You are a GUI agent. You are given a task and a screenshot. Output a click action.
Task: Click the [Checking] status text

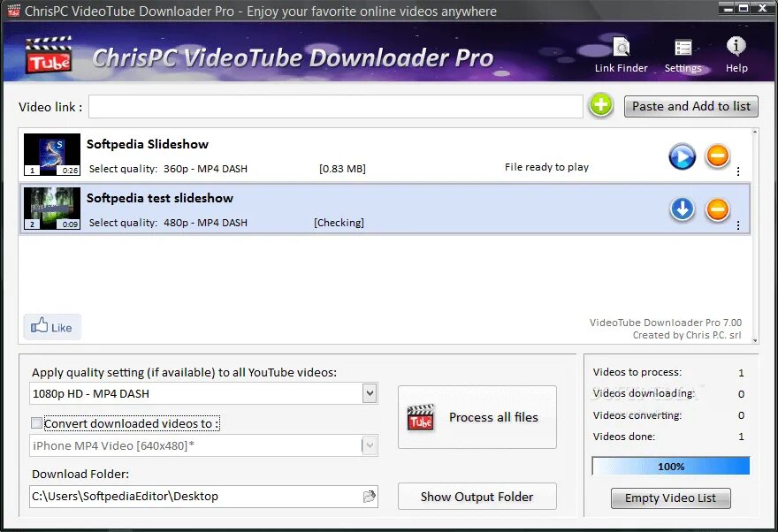339,223
